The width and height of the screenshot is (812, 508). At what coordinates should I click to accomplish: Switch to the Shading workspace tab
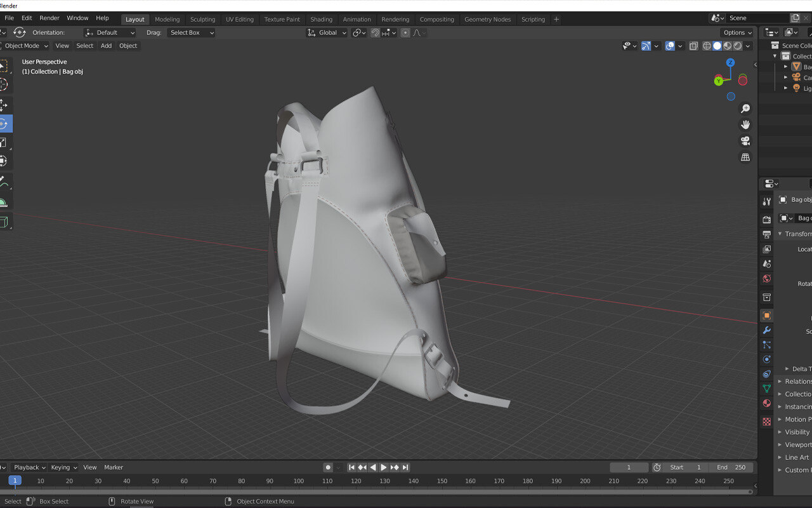click(322, 19)
